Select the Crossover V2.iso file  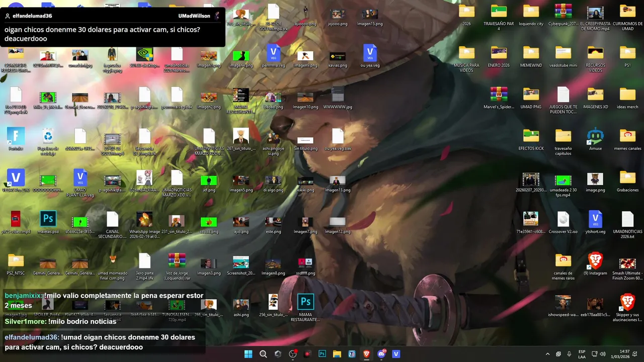[x=563, y=223]
